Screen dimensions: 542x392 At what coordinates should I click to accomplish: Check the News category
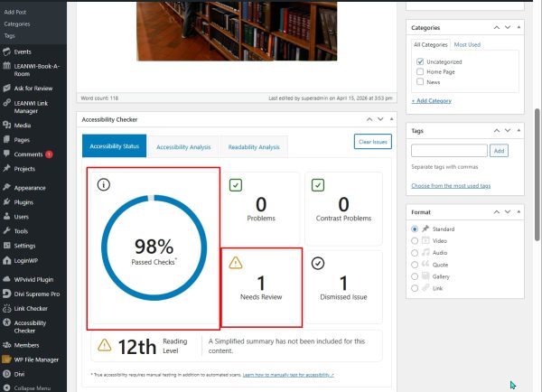420,82
